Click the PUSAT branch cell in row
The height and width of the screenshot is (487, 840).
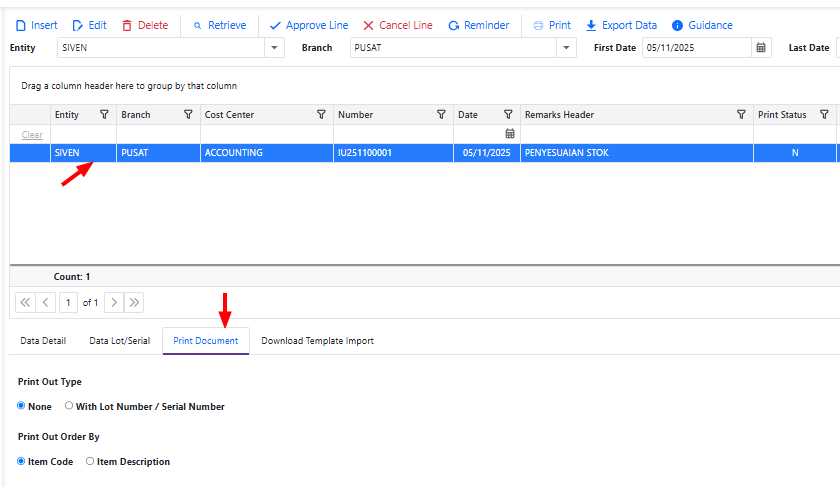pos(159,153)
